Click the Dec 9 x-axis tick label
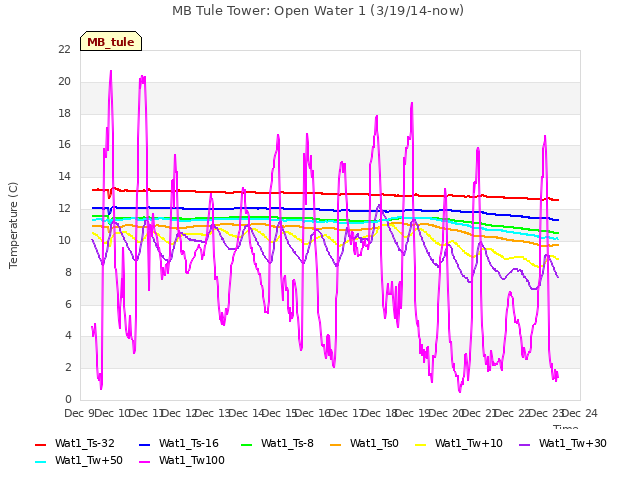The height and width of the screenshot is (480, 640). 79,413
